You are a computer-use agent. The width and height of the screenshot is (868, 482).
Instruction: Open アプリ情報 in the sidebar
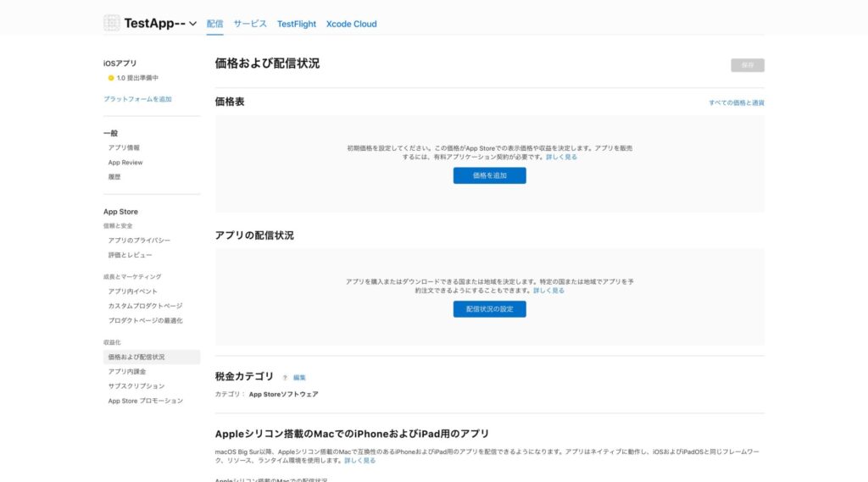coord(124,147)
